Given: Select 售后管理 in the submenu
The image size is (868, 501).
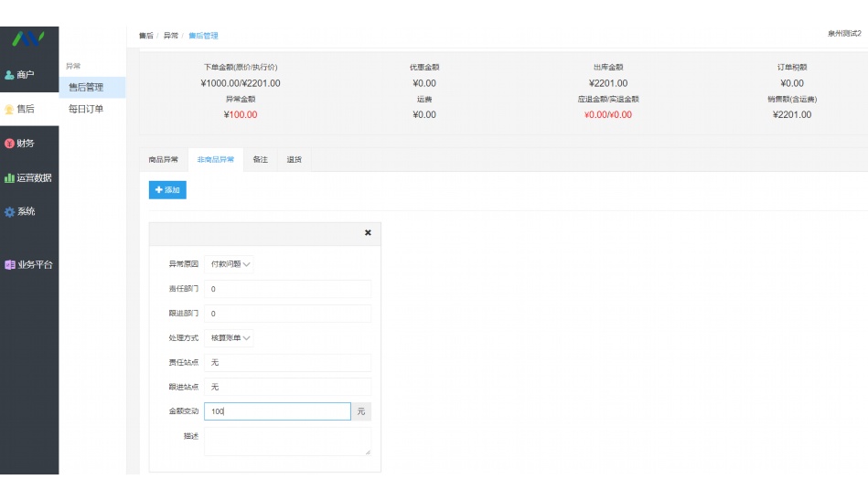Looking at the screenshot, I should coord(86,88).
